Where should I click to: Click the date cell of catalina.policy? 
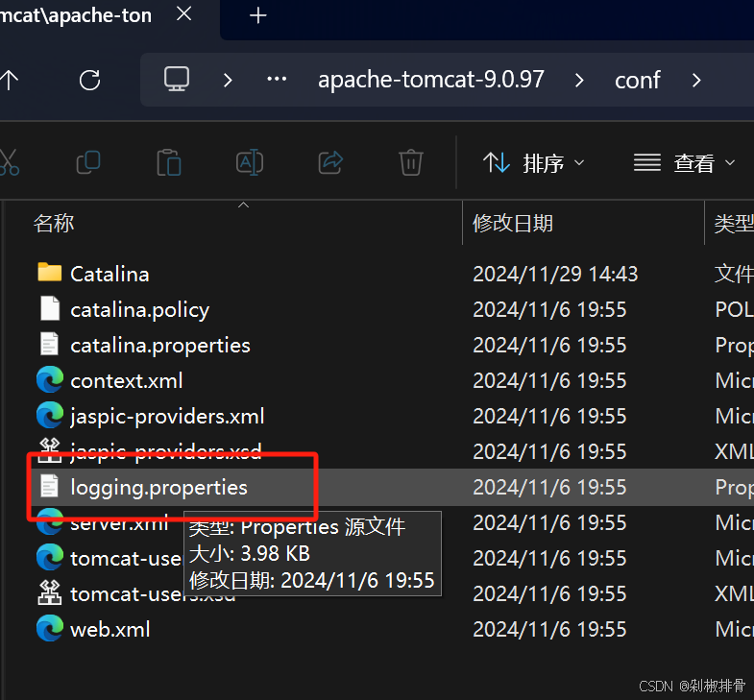pos(549,309)
